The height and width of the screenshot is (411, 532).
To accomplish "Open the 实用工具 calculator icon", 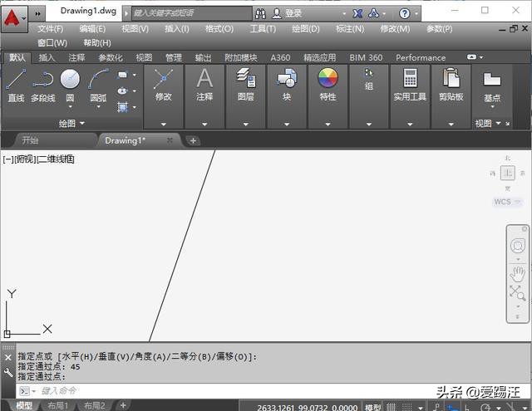I will tap(410, 83).
